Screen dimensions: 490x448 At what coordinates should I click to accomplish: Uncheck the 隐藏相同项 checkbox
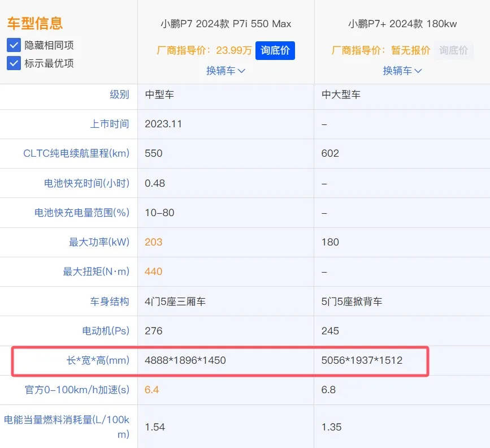coord(14,45)
